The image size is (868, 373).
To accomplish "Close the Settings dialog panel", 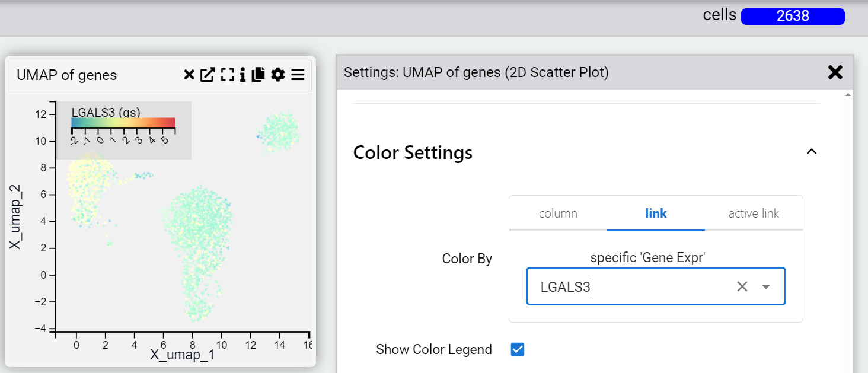I will pos(835,72).
